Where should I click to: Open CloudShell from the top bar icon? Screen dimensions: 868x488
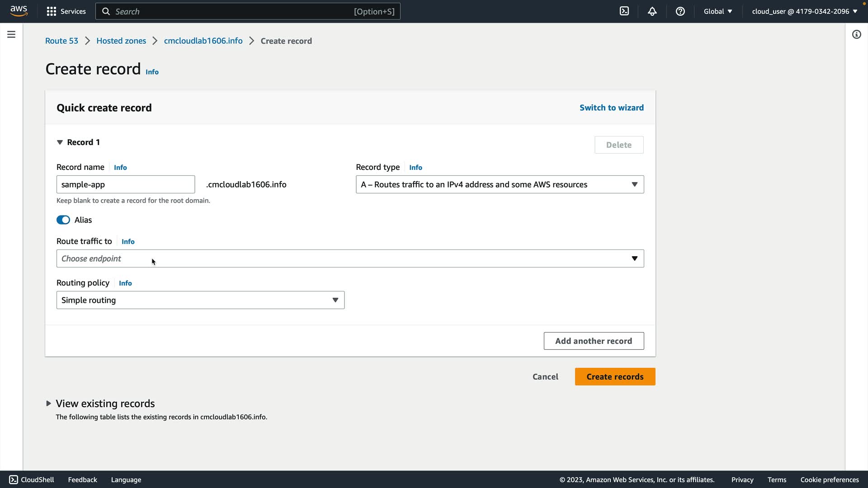point(624,11)
